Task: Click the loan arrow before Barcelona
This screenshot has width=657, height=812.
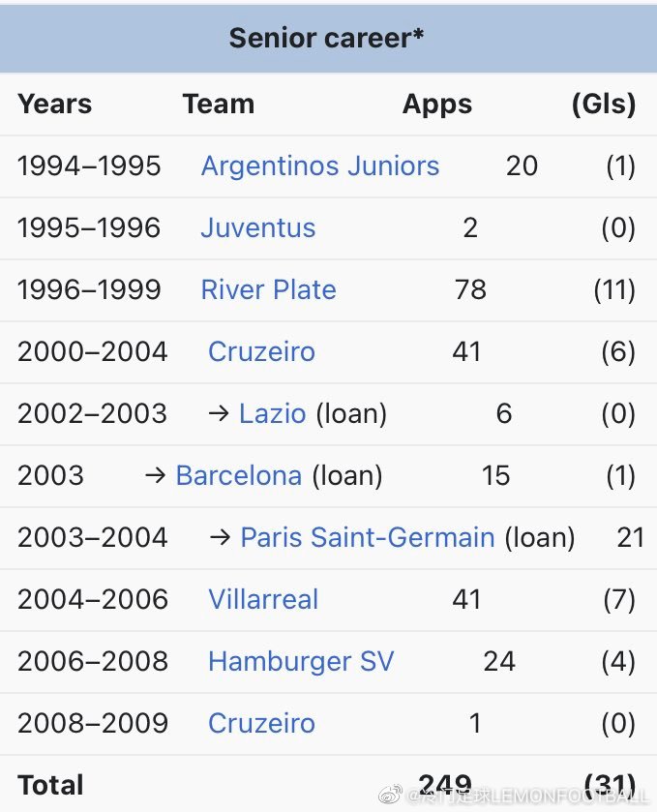Action: [x=156, y=475]
